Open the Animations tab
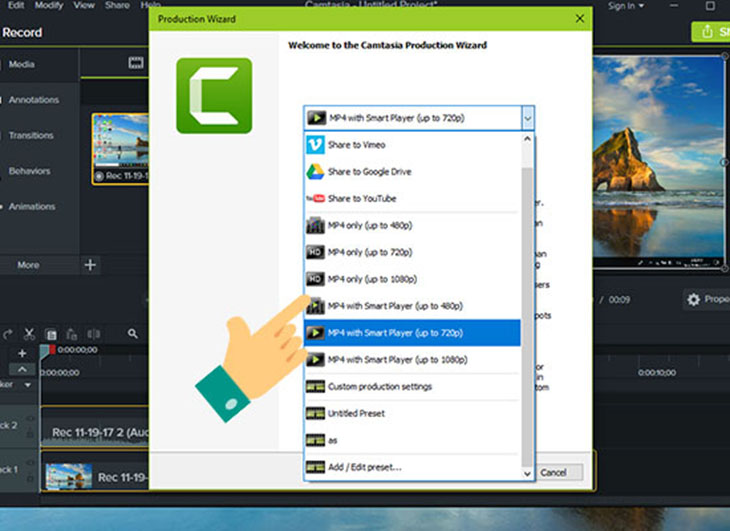Image resolution: width=730 pixels, height=531 pixels. 32,206
